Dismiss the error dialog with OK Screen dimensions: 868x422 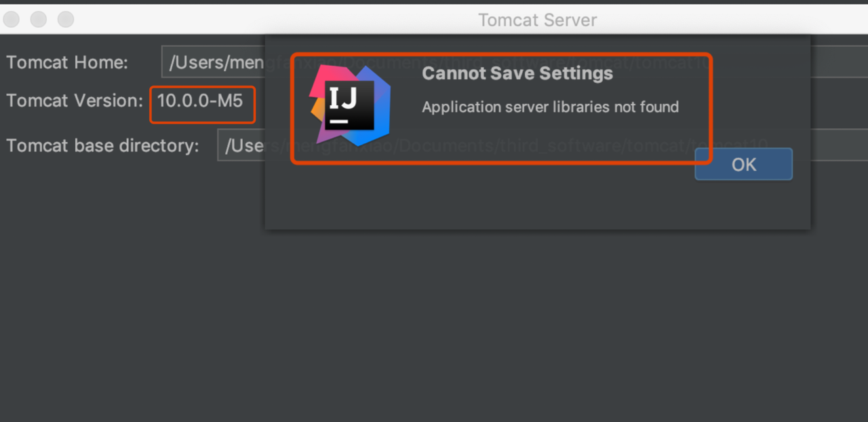[744, 164]
